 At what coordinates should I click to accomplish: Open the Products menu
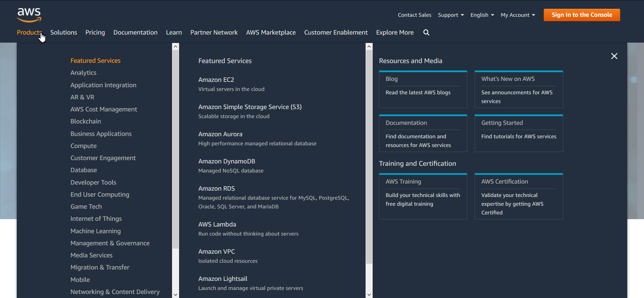(29, 32)
